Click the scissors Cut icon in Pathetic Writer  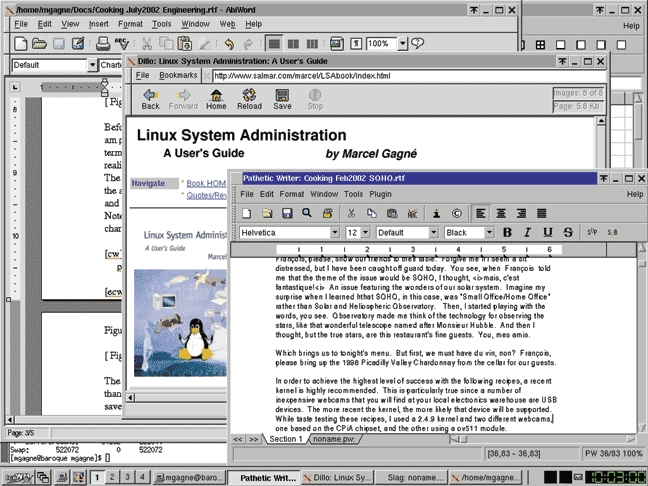click(351, 213)
